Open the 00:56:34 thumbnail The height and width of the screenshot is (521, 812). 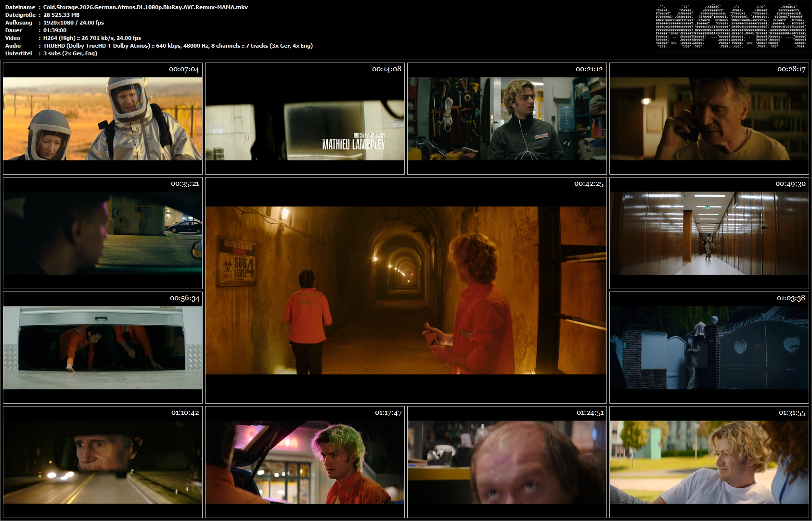pos(103,347)
